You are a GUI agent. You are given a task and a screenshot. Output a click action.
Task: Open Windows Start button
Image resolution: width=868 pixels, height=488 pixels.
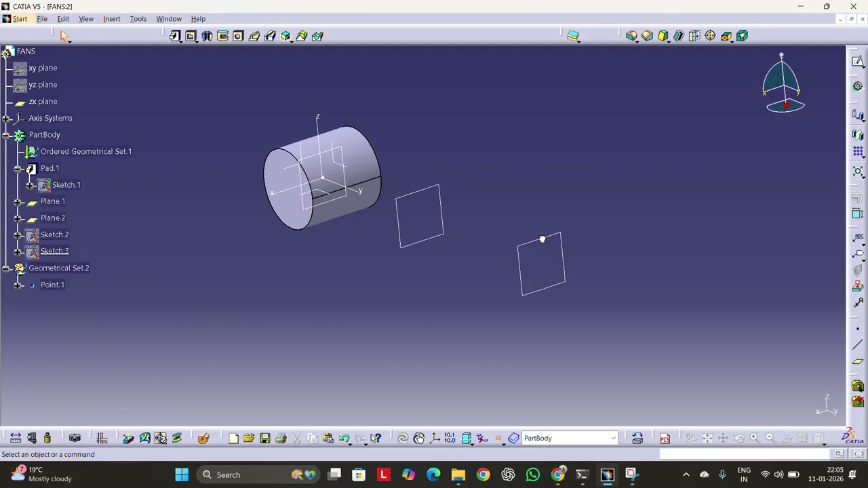click(x=182, y=474)
